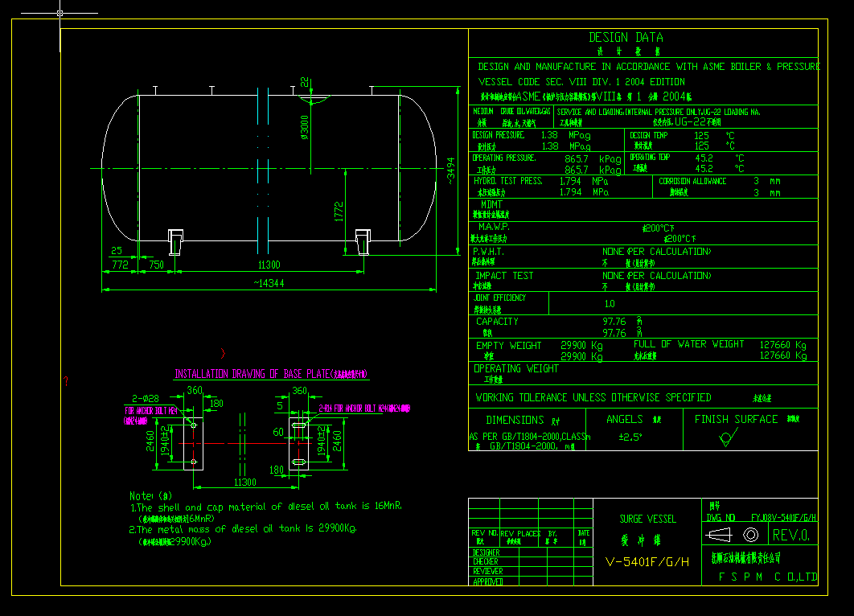The image size is (854, 616).
Task: Click the projection circle symbol beside REV.0
Action: 750,536
